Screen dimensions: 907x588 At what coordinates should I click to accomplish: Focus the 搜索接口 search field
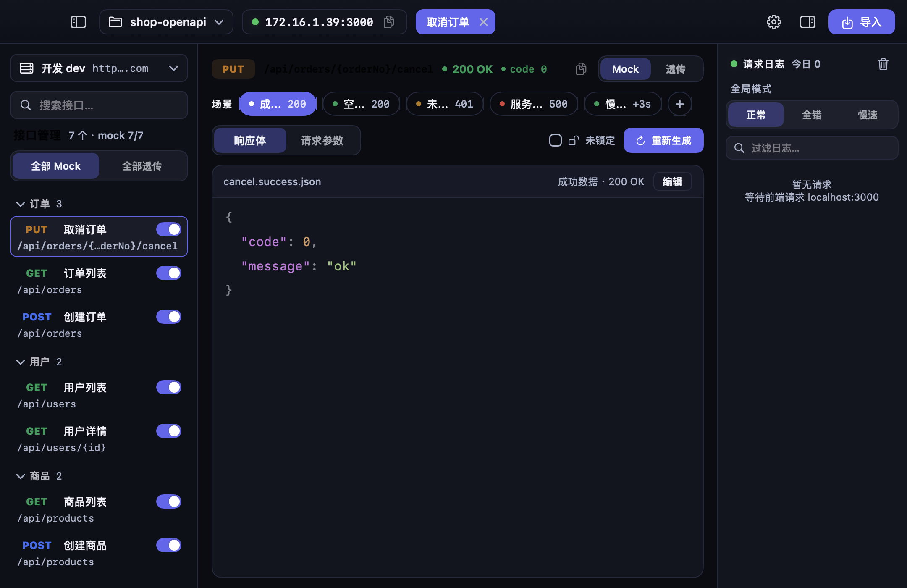(x=99, y=105)
